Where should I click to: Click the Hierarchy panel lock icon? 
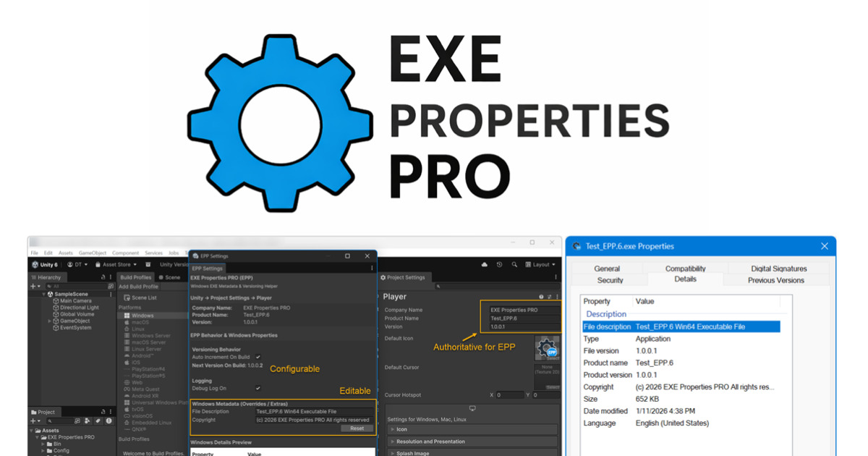[x=103, y=277]
